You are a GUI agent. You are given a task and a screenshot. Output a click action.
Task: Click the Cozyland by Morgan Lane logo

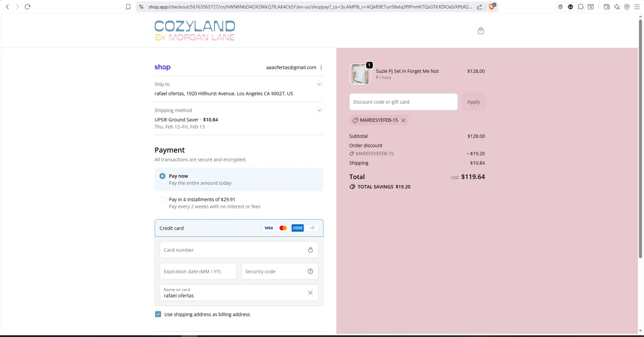point(195,30)
